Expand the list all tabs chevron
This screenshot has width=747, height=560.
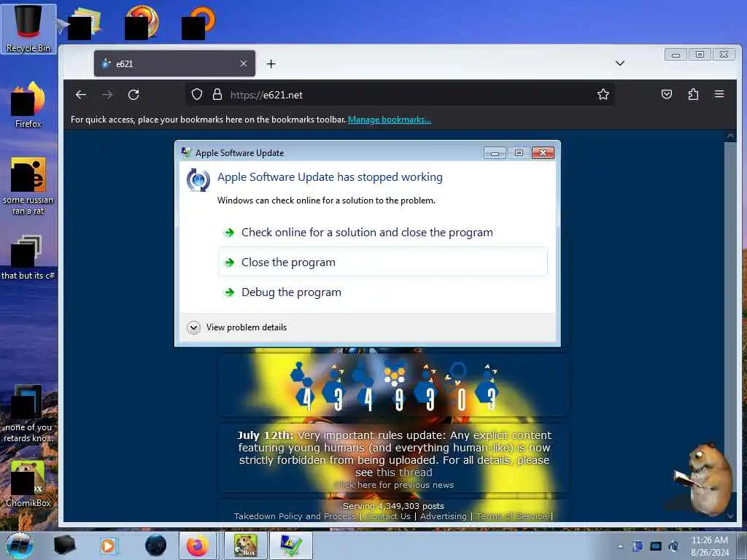(620, 63)
